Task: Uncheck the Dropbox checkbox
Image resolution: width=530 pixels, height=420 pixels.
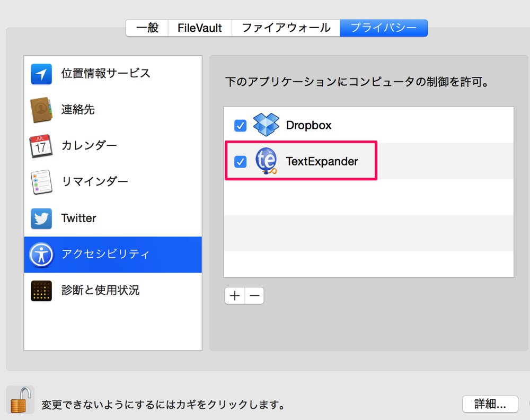Action: pos(240,126)
